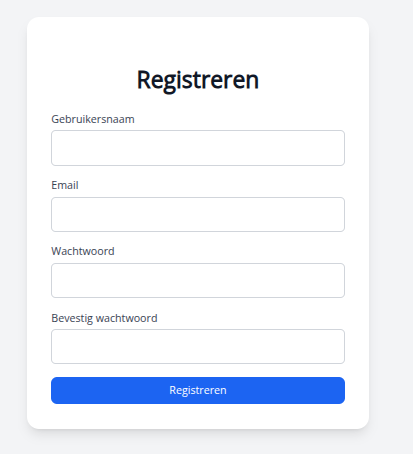Click the Bevestig wachtwoord label
Image resolution: width=413 pixels, height=454 pixels.
(104, 318)
